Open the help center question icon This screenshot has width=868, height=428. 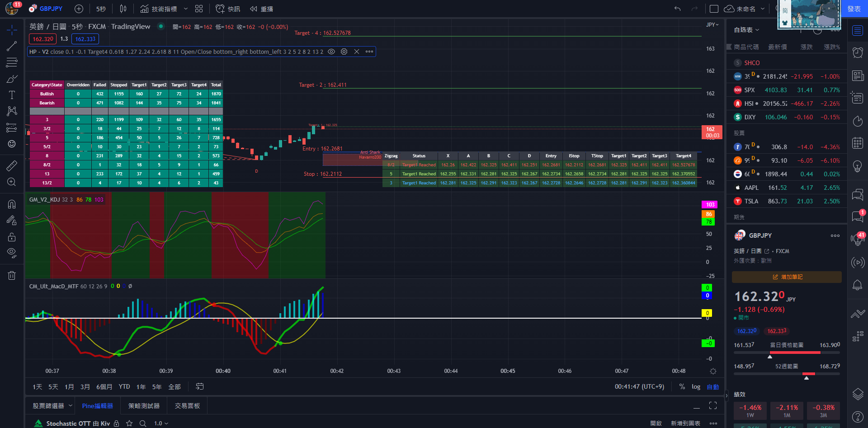(x=858, y=417)
